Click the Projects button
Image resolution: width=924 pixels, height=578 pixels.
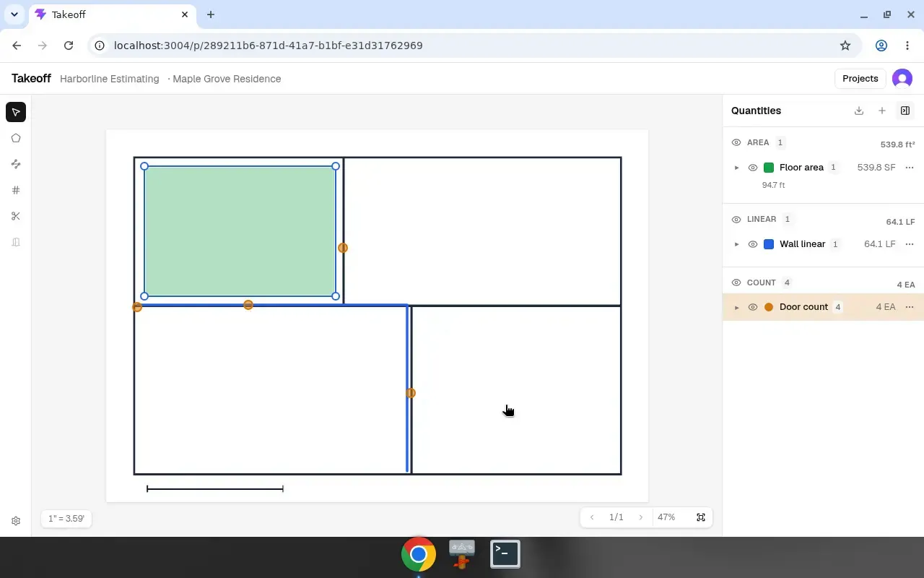click(x=860, y=79)
